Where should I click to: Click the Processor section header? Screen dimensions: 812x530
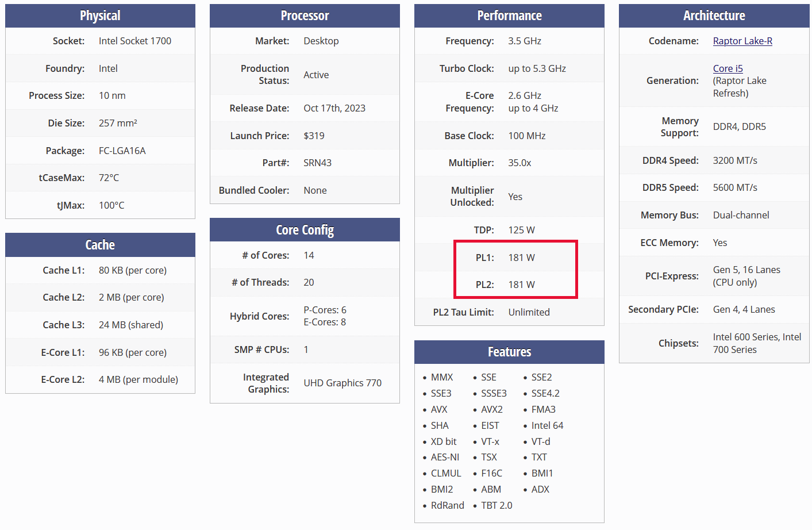(x=305, y=16)
